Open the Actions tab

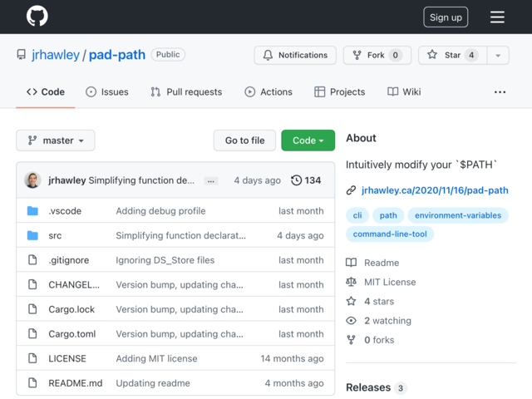pyautogui.click(x=268, y=92)
